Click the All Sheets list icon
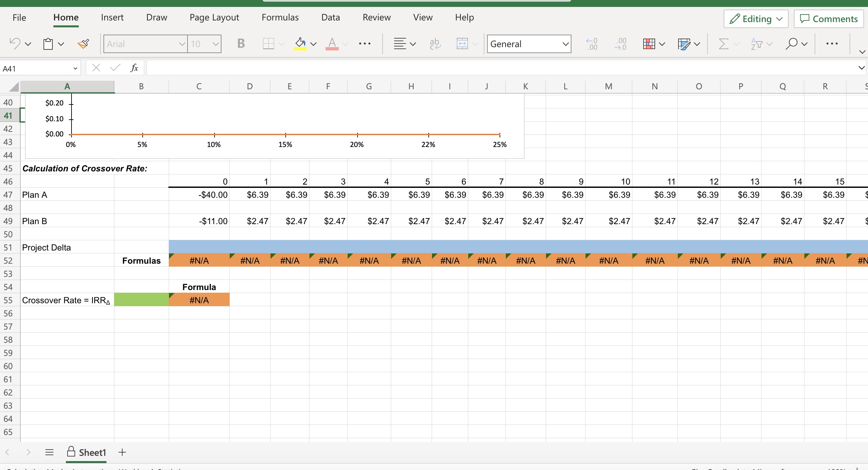868x470 pixels. click(49, 452)
